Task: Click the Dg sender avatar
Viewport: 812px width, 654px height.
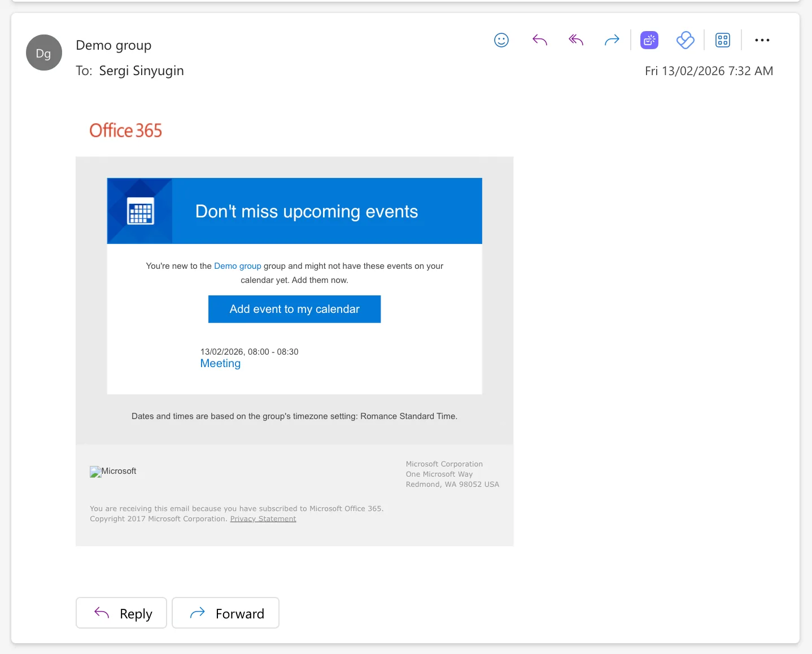Action: pos(43,53)
